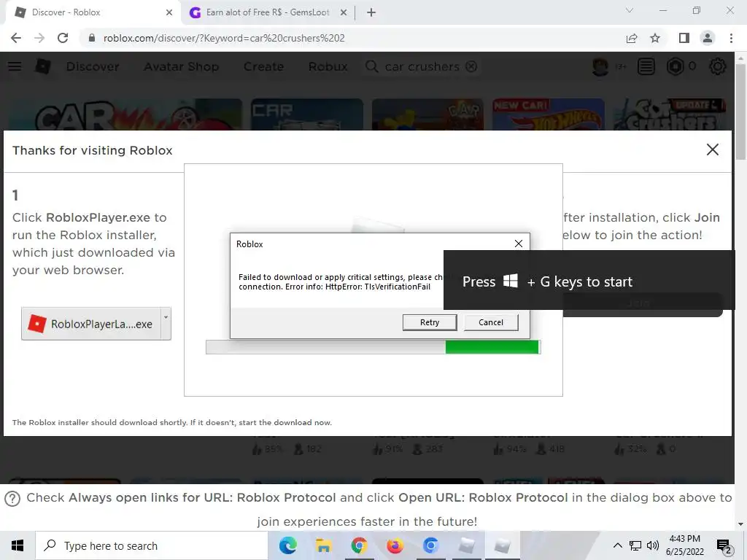This screenshot has height=560, width=747.
Task: Clear the Roblox search text
Action: pyautogui.click(x=471, y=66)
